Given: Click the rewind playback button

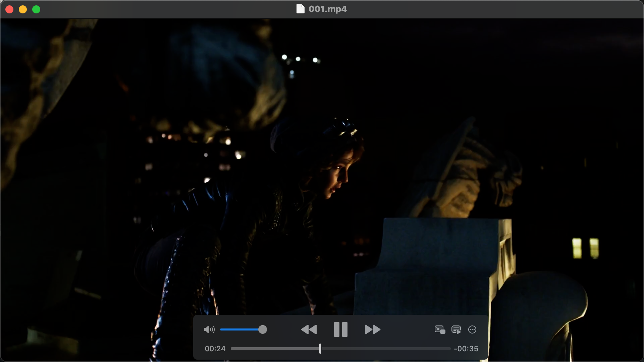Looking at the screenshot, I should [309, 329].
